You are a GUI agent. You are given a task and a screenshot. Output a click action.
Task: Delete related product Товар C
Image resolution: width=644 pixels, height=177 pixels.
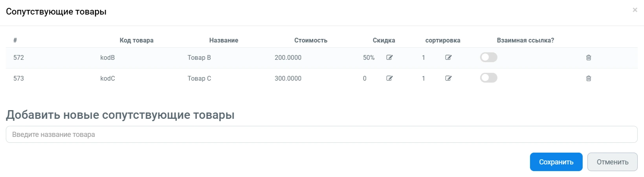pos(589,78)
